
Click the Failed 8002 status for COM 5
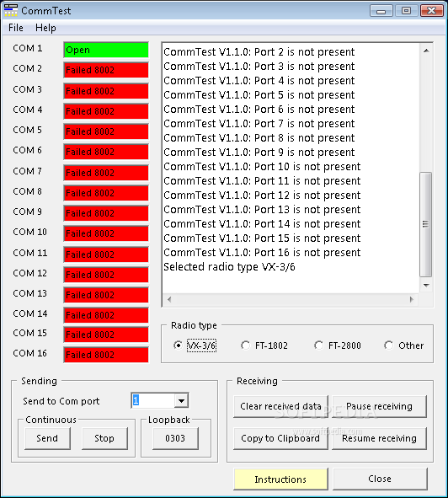click(x=106, y=131)
